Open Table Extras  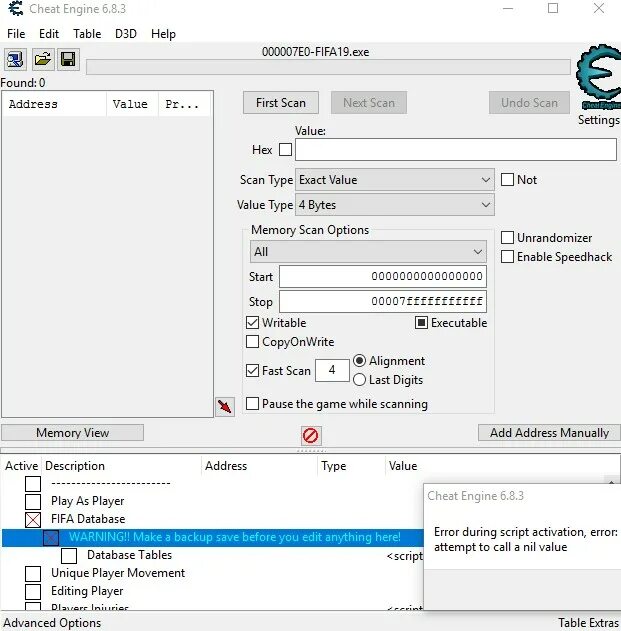588,623
